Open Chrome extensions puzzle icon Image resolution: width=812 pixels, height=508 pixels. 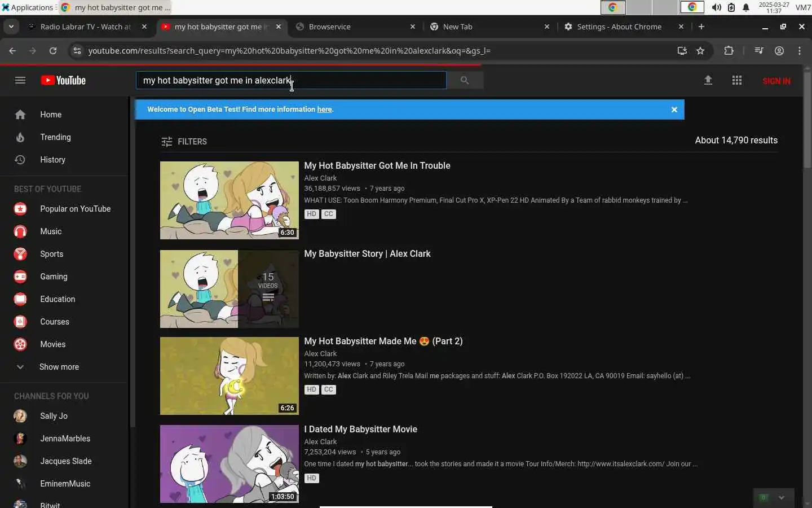(x=729, y=51)
